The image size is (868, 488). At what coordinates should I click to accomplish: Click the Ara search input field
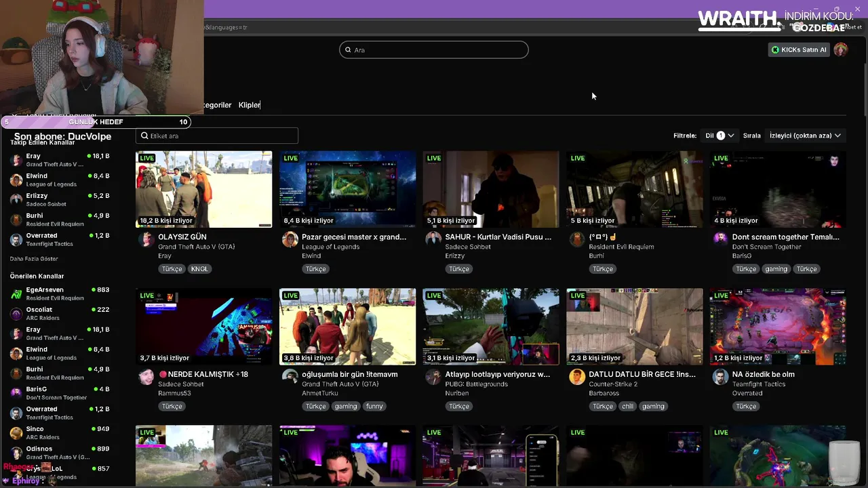click(x=434, y=49)
